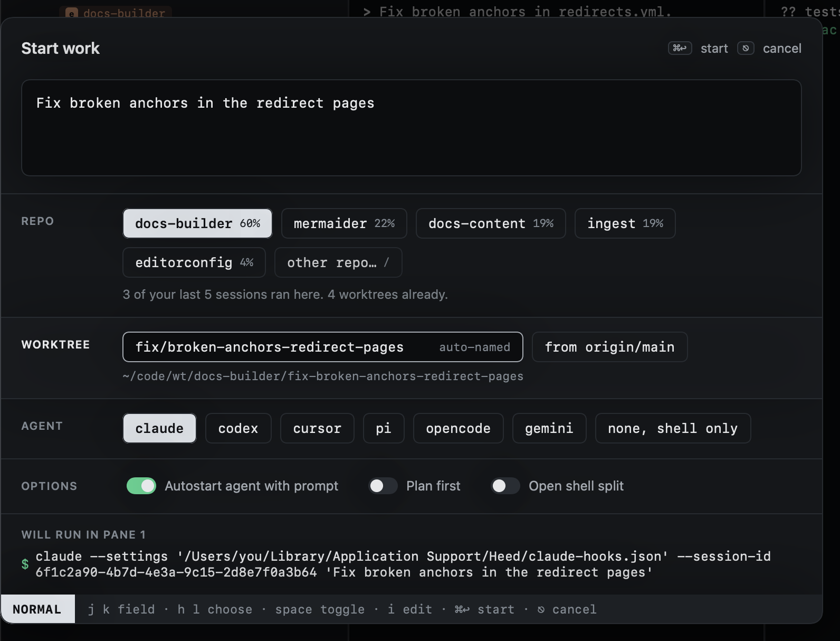Click '3 of your last 5 sessions' note
The image size is (840, 641).
point(285,294)
